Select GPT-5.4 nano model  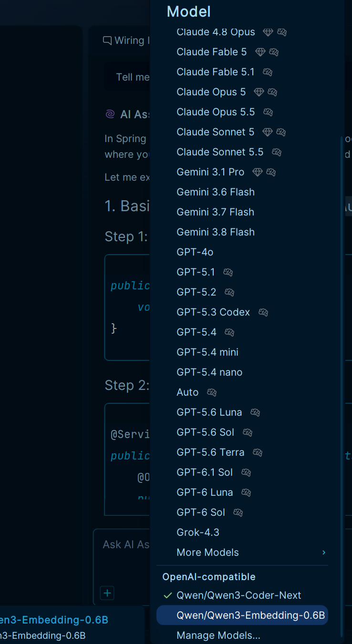(x=242, y=372)
